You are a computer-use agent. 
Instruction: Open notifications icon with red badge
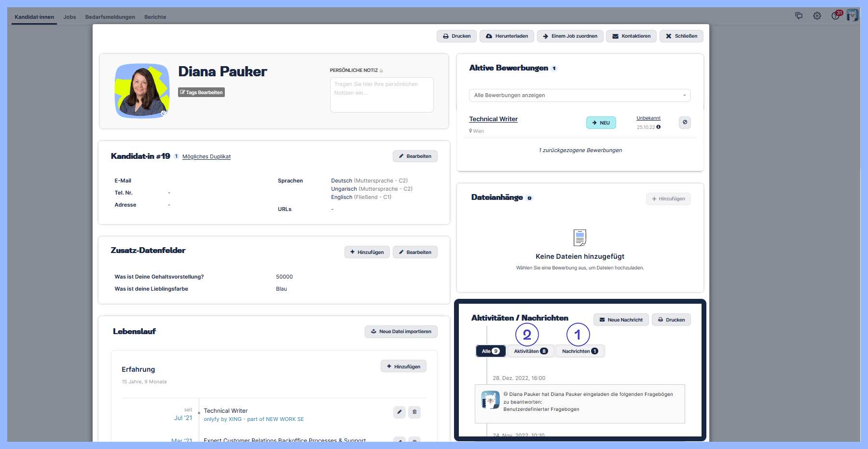tap(836, 16)
